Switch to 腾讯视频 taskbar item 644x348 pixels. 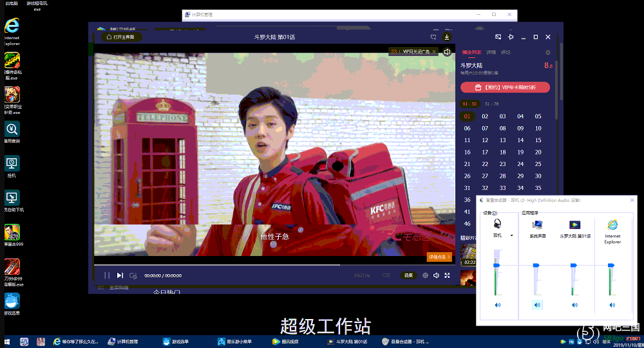pos(285,342)
